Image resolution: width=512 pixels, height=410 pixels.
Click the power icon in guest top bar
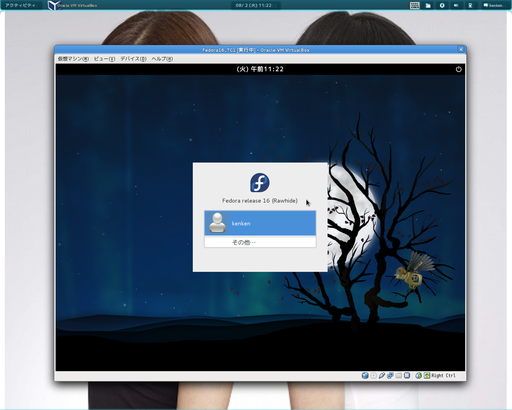click(459, 69)
